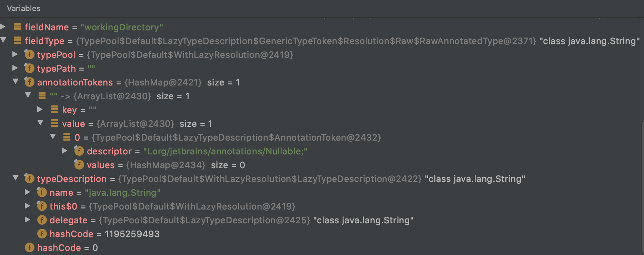This screenshot has height=255, width=644.
Task: Click the field icon beside typePath
Action: [x=30, y=68]
